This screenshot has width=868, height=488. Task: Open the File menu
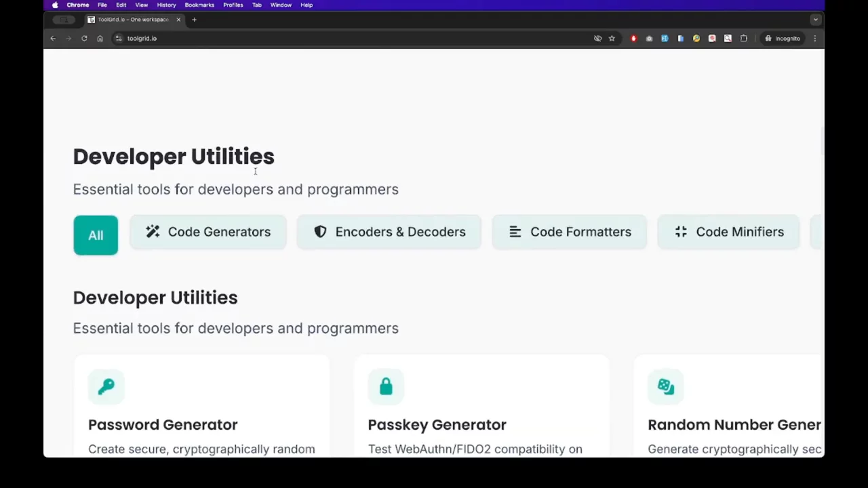(102, 5)
